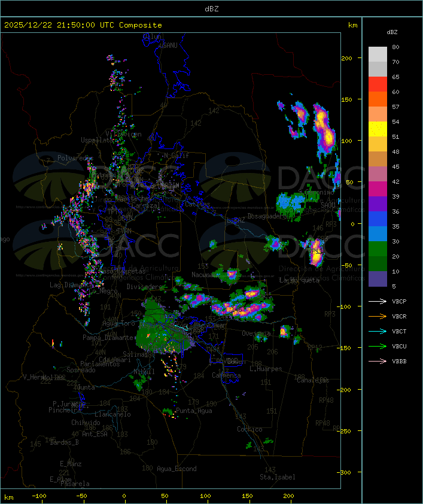Screen dimensions: 423x504
Task: Click the Sosneado place label
Action: [x=81, y=370]
